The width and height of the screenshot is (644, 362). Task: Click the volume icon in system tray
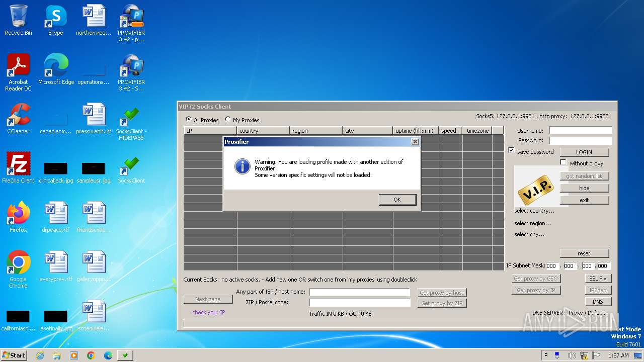(572, 355)
